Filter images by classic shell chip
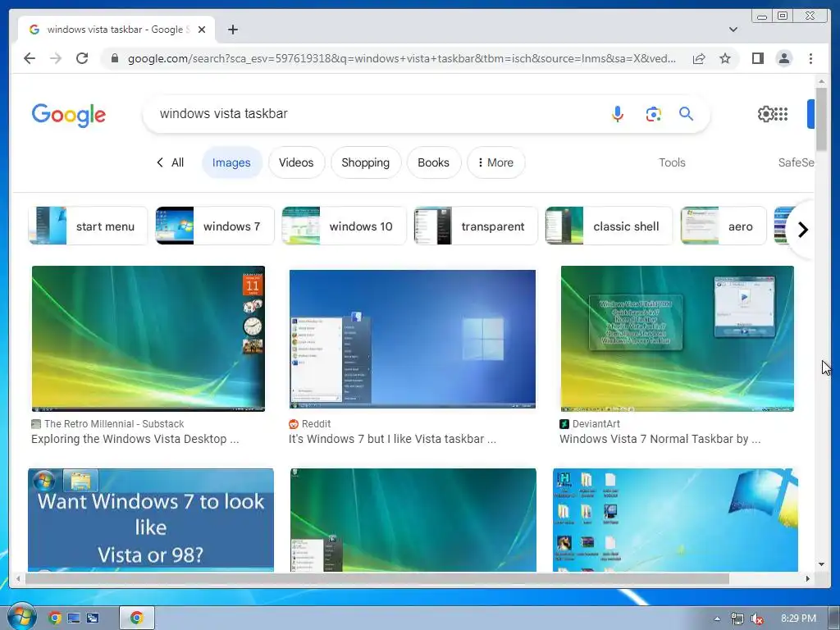This screenshot has width=840, height=630. click(609, 226)
